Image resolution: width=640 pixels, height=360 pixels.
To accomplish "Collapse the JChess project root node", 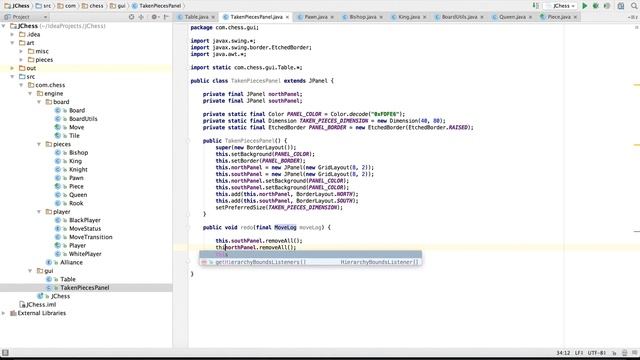I will [x=4, y=26].
